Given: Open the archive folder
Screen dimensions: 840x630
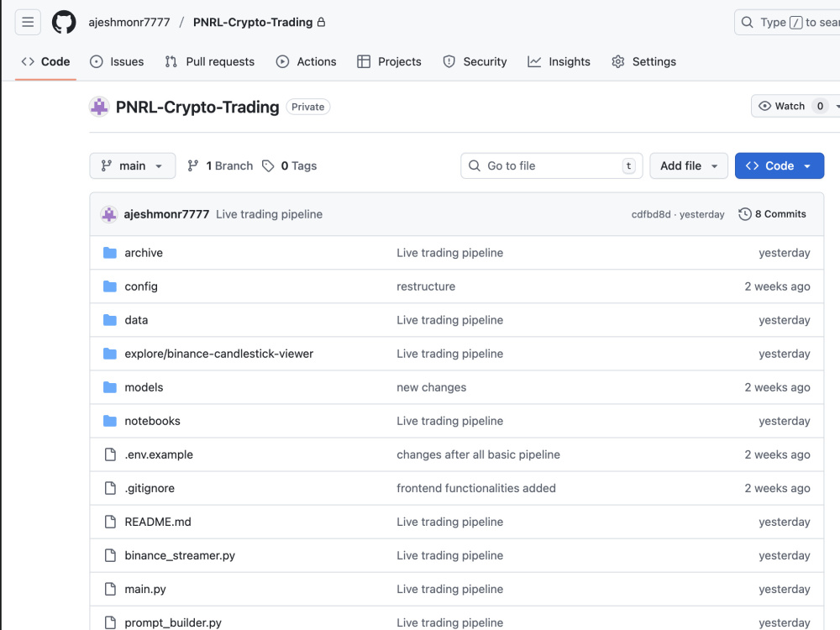Looking at the screenshot, I should 144,253.
